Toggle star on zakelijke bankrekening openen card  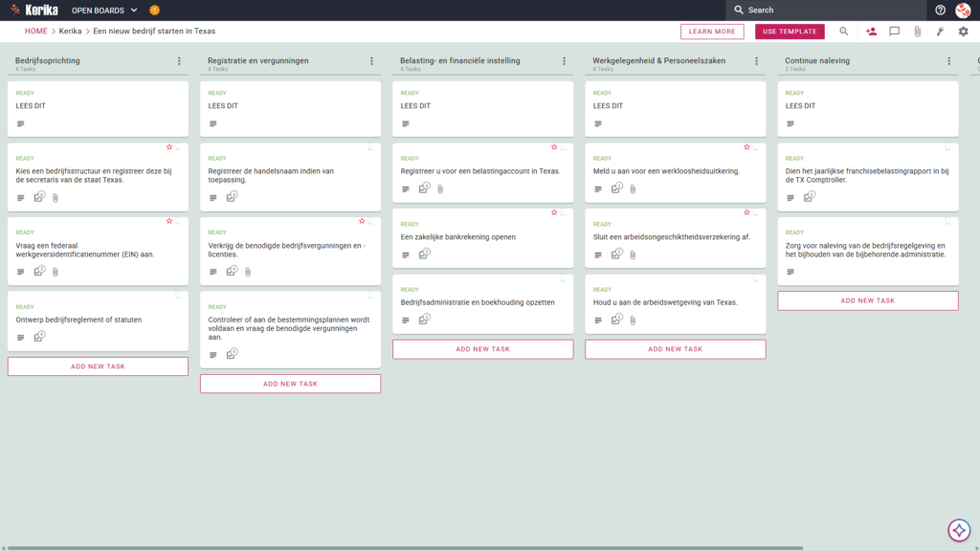pos(554,212)
